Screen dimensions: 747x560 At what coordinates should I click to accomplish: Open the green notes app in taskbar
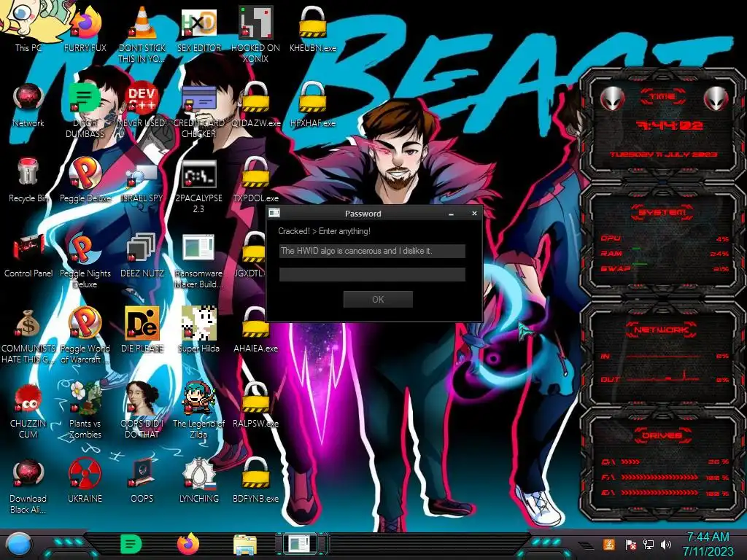point(131,544)
